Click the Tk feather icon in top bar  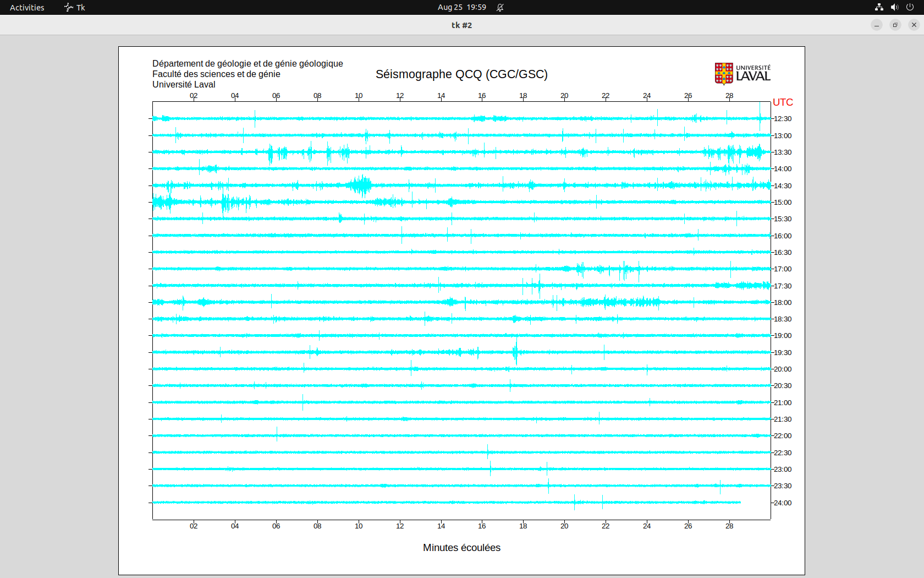[69, 7]
